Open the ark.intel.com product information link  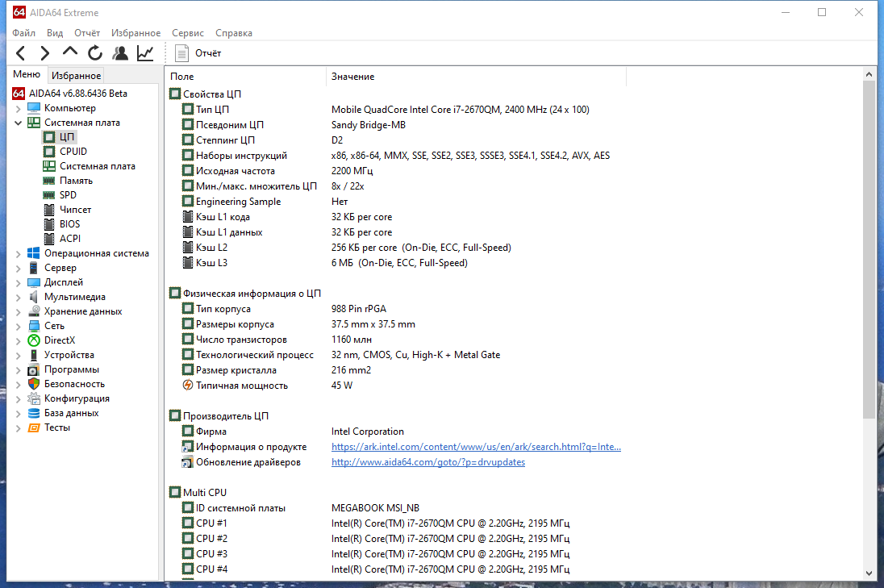476,447
